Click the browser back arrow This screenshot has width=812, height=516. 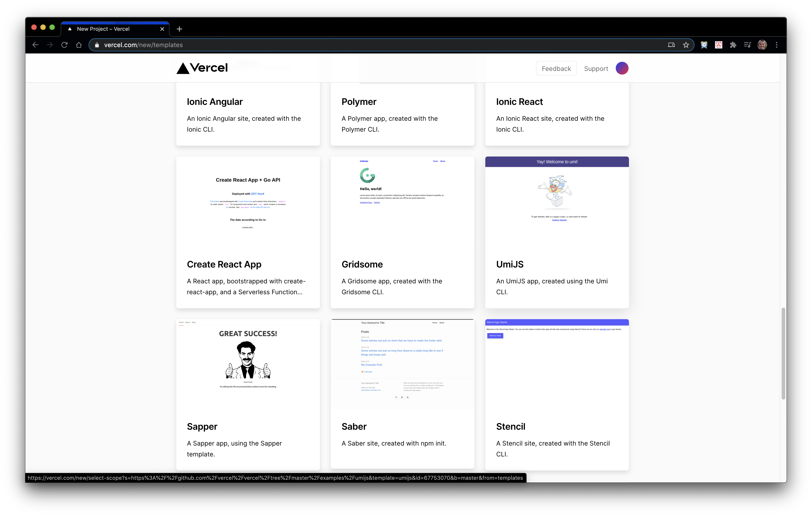tap(35, 45)
